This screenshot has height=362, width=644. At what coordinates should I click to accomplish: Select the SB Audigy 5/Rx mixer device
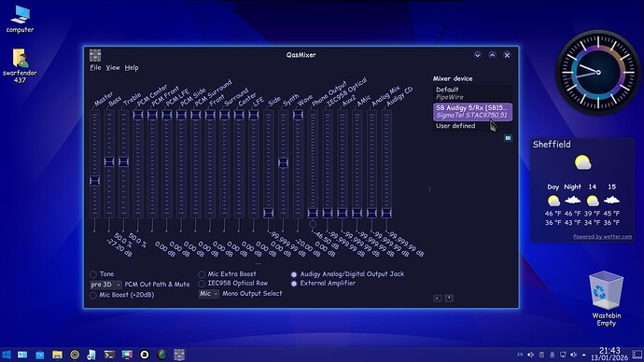click(472, 112)
